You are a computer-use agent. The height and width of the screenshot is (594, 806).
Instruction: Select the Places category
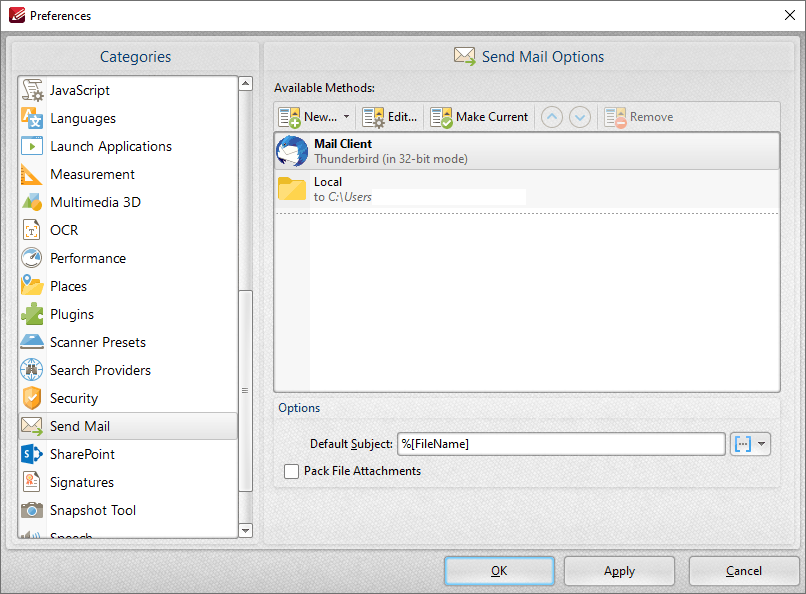click(128, 286)
